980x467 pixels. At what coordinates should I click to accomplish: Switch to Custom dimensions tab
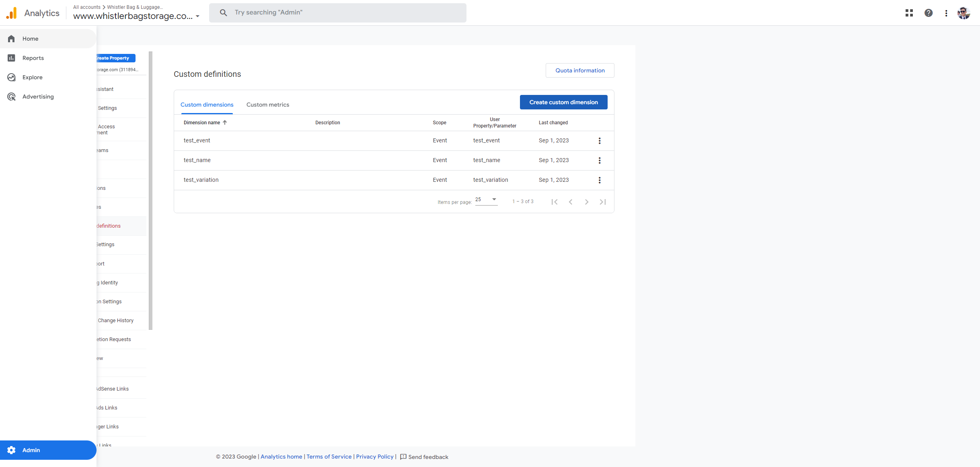[x=207, y=105]
